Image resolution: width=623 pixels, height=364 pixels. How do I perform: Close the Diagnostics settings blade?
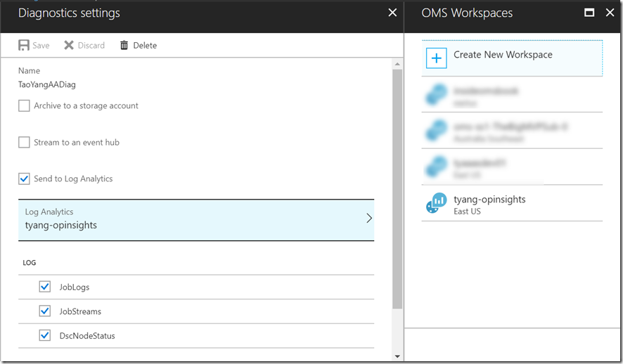392,13
